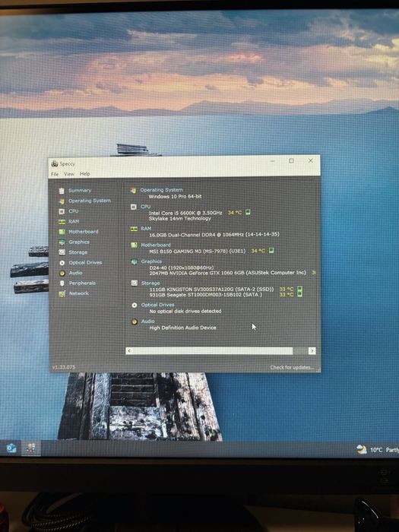Viewport: 399px width, 532px height.
Task: Click the Graphics heading link in summary
Action: tap(151, 261)
